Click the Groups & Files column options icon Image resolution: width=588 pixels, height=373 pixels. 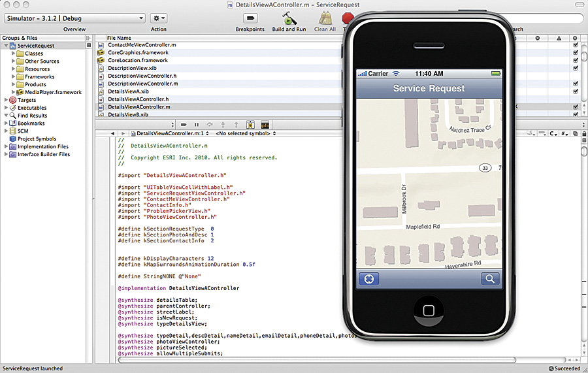pyautogui.click(x=88, y=38)
